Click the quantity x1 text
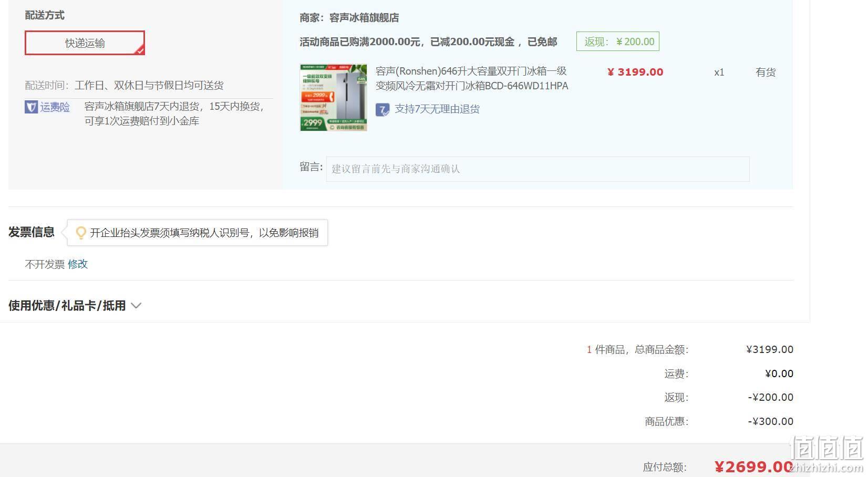868x477 pixels. coord(719,72)
